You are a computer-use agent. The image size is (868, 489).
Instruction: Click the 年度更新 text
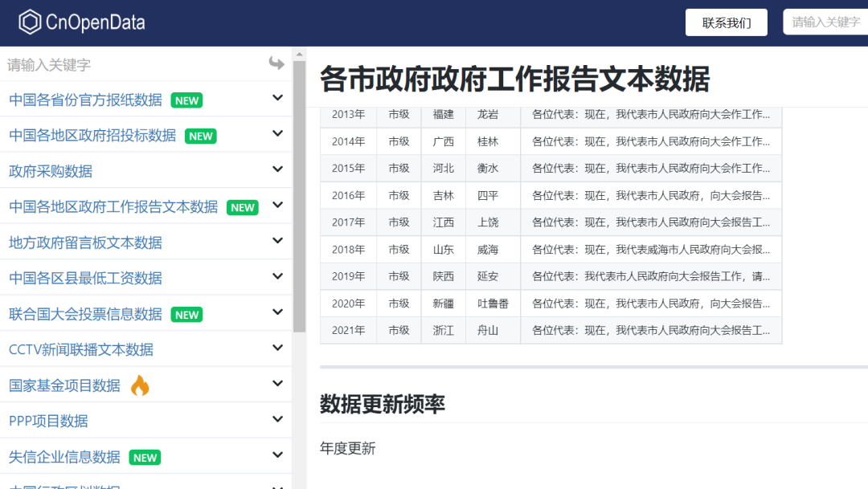(x=348, y=448)
